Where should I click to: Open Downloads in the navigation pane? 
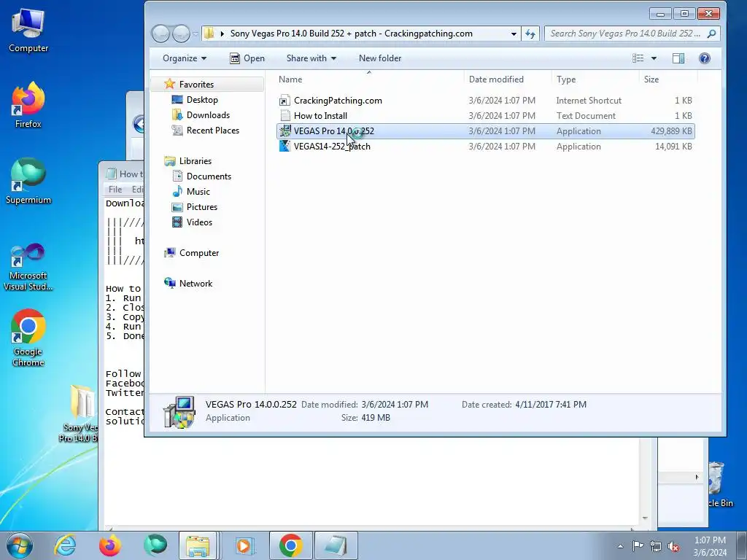(208, 114)
